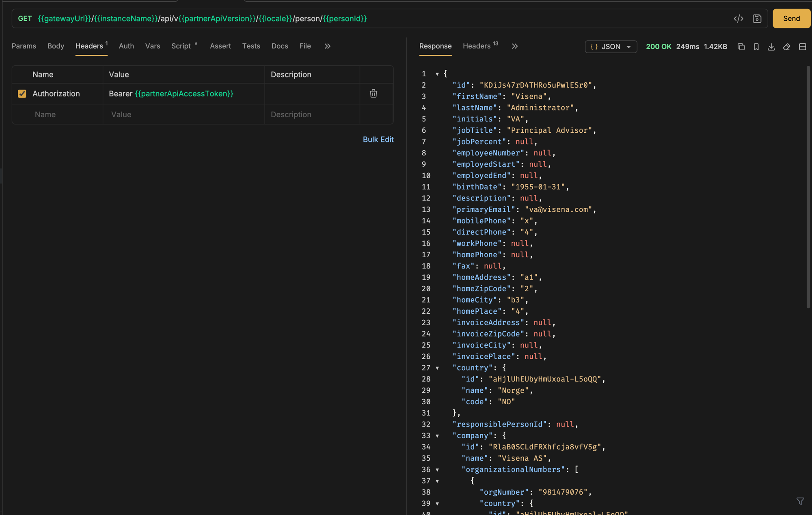Image resolution: width=812 pixels, height=515 pixels.
Task: Click the responsiblePersonId key on line 32
Action: point(500,424)
